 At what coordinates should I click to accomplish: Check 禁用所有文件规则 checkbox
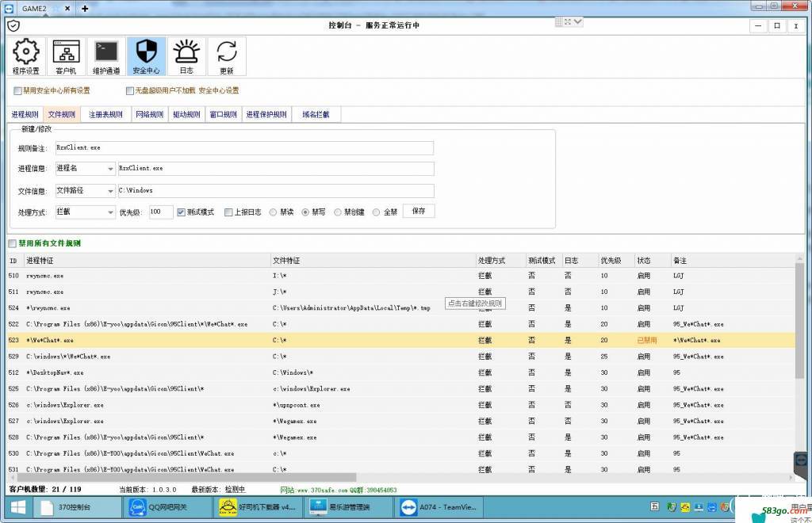pos(12,243)
